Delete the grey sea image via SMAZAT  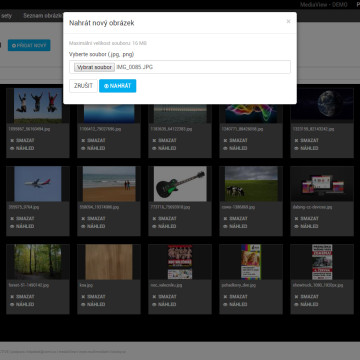(164, 140)
